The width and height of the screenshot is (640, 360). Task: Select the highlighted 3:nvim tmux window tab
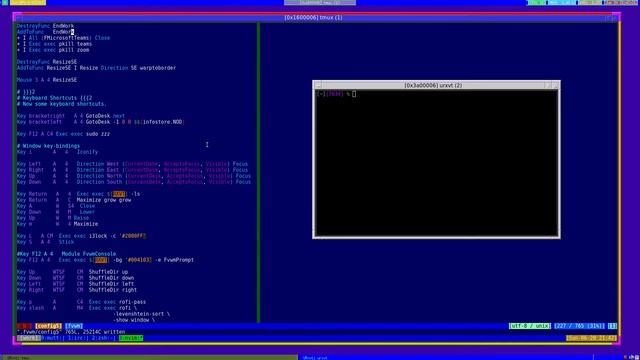131,338
